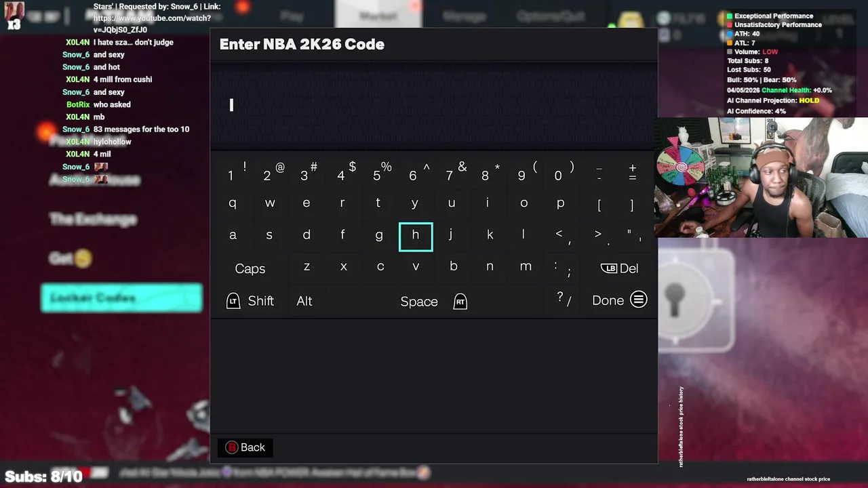This screenshot has height=488, width=868.
Task: Open The Exchange menu item
Action: click(x=93, y=219)
